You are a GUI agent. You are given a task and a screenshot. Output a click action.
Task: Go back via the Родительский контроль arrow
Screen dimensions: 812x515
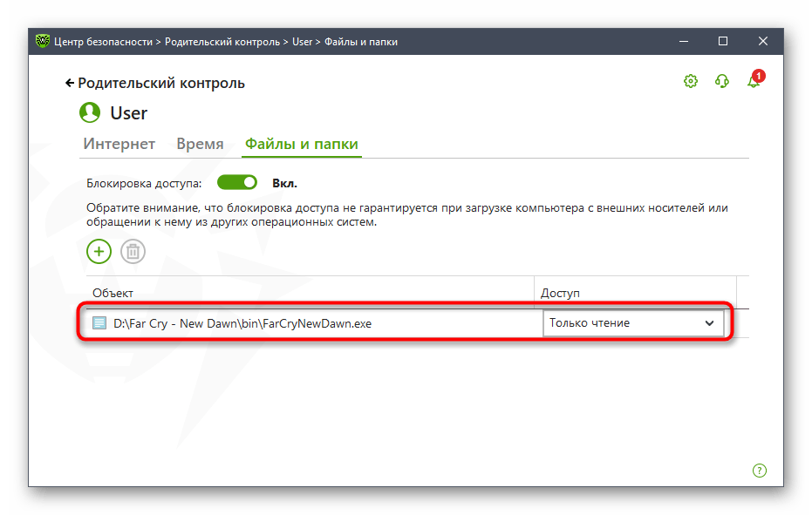click(70, 83)
